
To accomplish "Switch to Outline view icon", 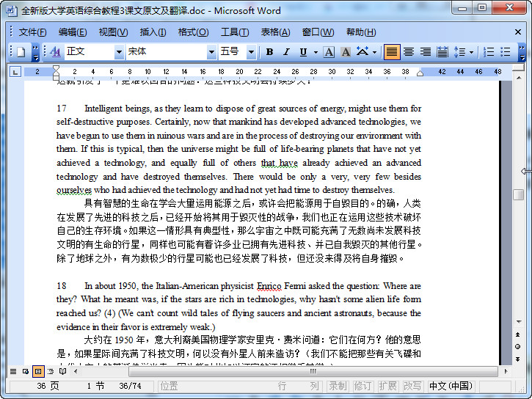I will [x=51, y=372].
